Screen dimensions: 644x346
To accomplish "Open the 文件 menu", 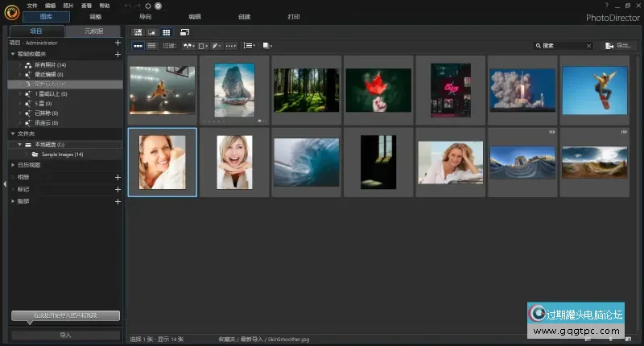I will (32, 6).
